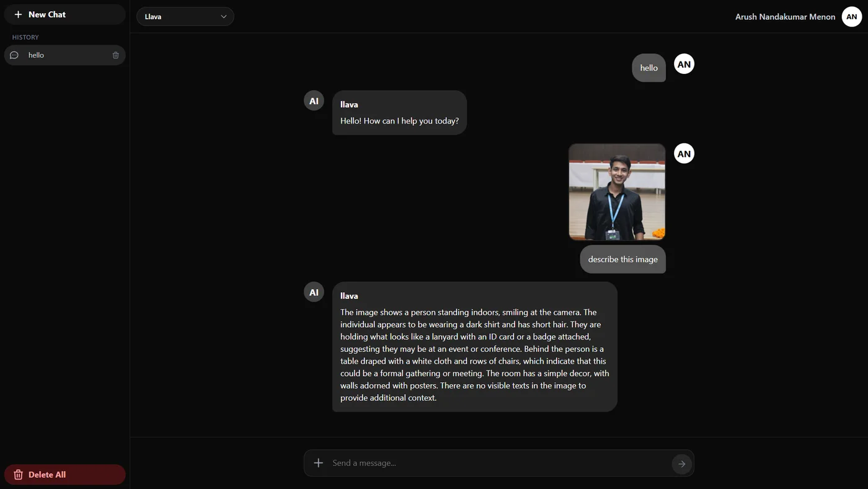
Task: Click the Arush Nandakumar Menon user name
Action: 785,17
